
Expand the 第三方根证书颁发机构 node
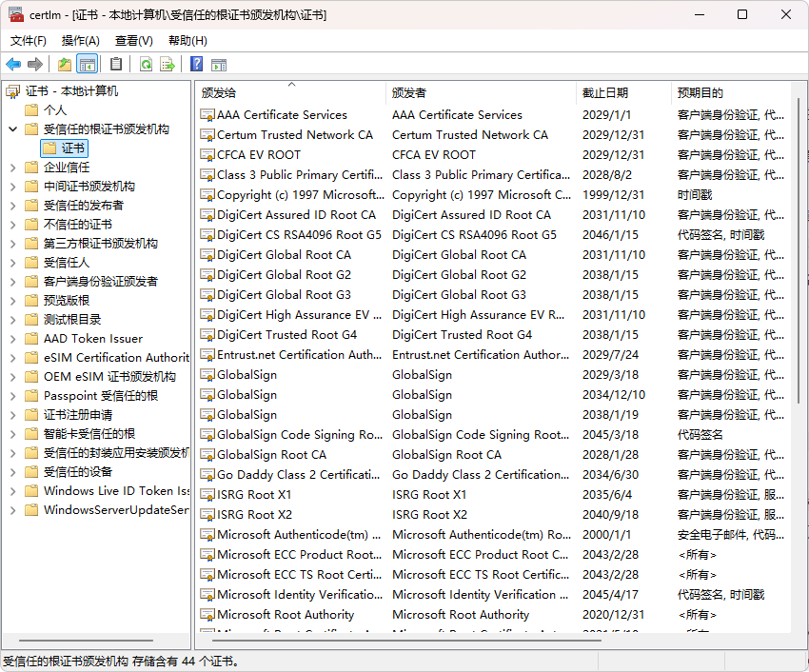(x=13, y=244)
